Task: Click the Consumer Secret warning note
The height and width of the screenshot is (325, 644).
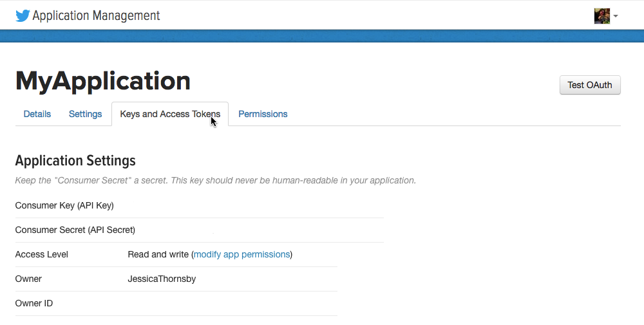Action: pos(215,180)
